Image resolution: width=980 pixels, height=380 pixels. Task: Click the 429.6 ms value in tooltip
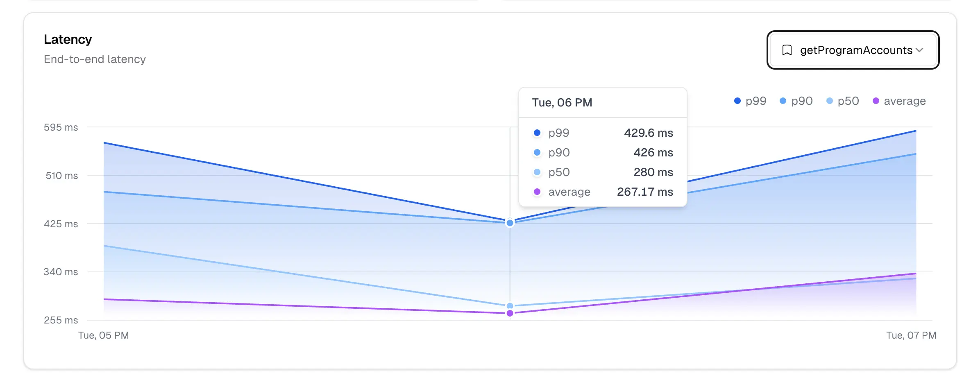pyautogui.click(x=648, y=133)
